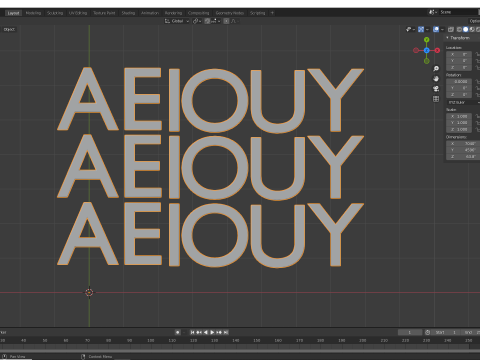The height and width of the screenshot is (360, 480).
Task: Click the Dimensions X field
Action: [x=463, y=144]
